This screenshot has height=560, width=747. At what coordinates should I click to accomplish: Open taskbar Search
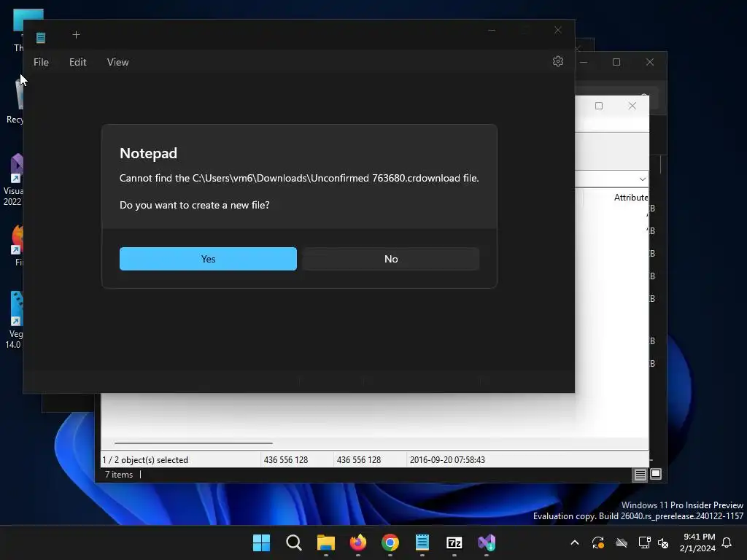coord(293,542)
